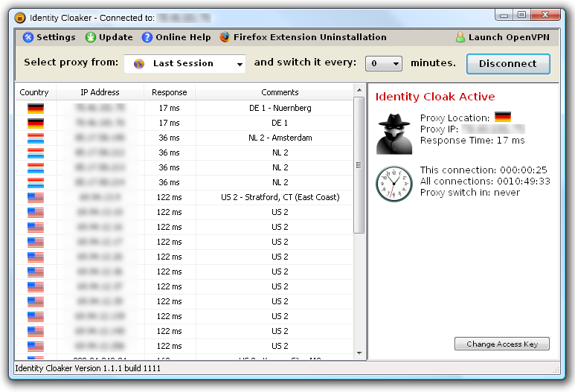
Task: Open the switch interval minutes dropdown
Action: click(x=384, y=63)
